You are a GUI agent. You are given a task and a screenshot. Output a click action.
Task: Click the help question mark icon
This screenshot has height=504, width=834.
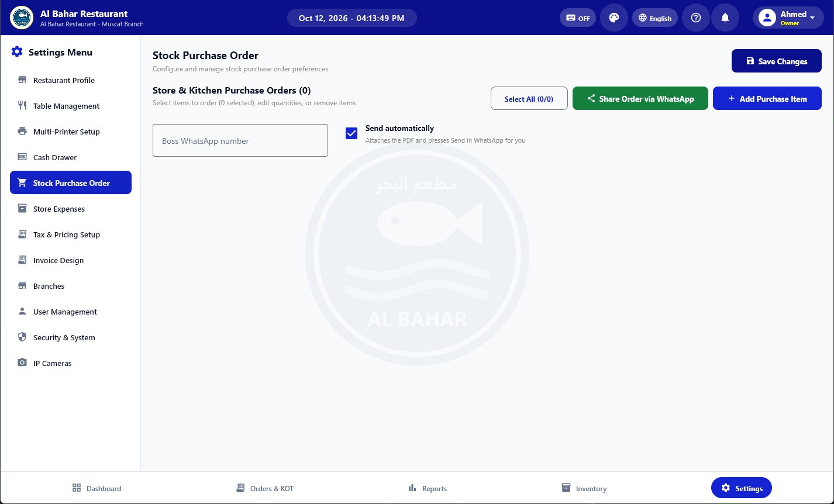pos(696,18)
